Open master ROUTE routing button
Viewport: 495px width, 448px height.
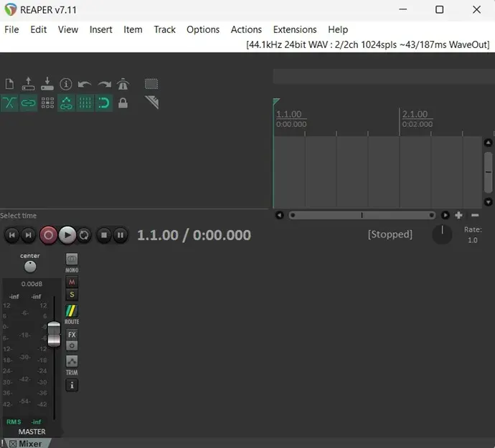[x=72, y=311]
